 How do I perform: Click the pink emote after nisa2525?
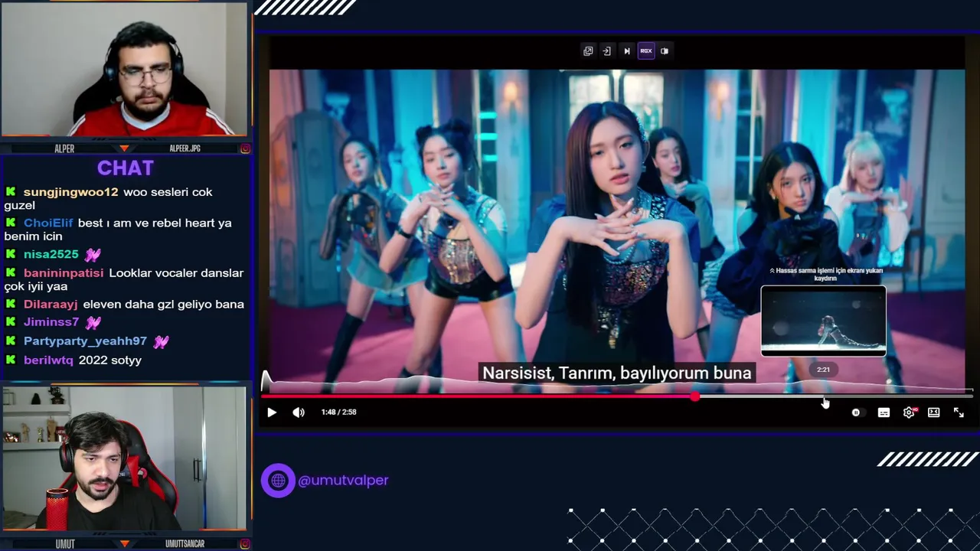pyautogui.click(x=93, y=254)
